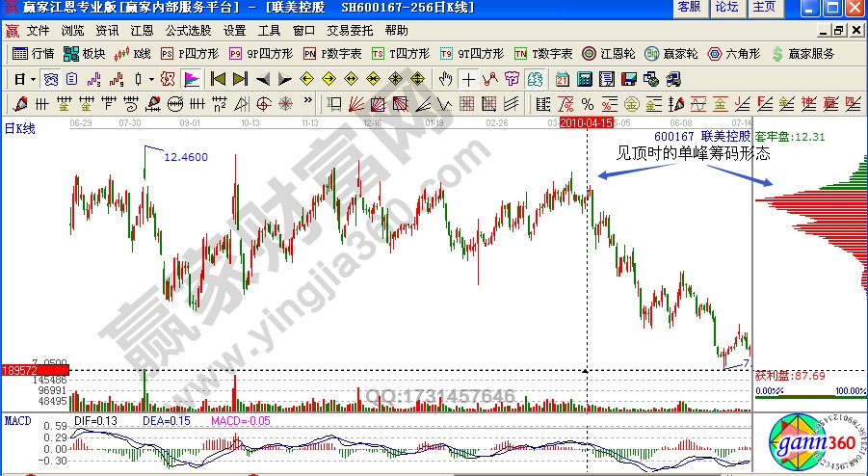Select the circled 金 golden ratio tool
This screenshot has width=868, height=476.
click(x=631, y=103)
